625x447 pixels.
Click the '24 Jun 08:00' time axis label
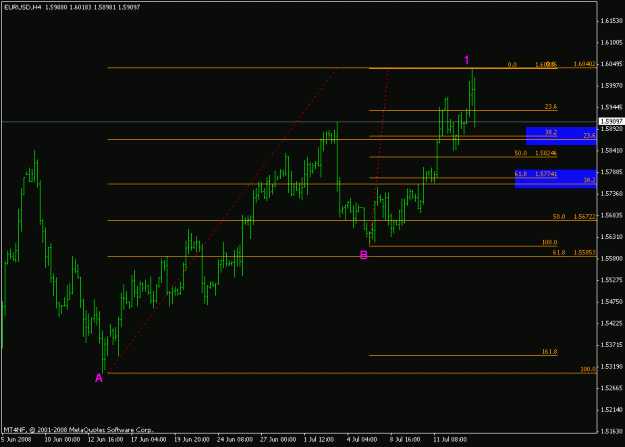click(235, 439)
